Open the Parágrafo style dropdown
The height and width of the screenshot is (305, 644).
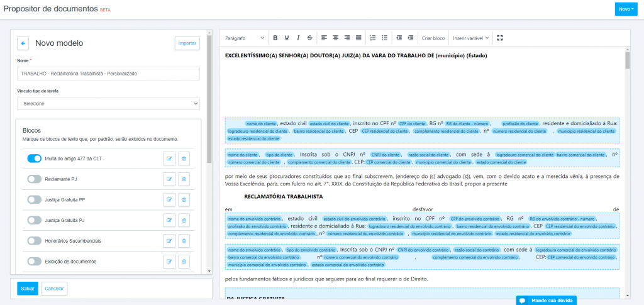coord(245,38)
